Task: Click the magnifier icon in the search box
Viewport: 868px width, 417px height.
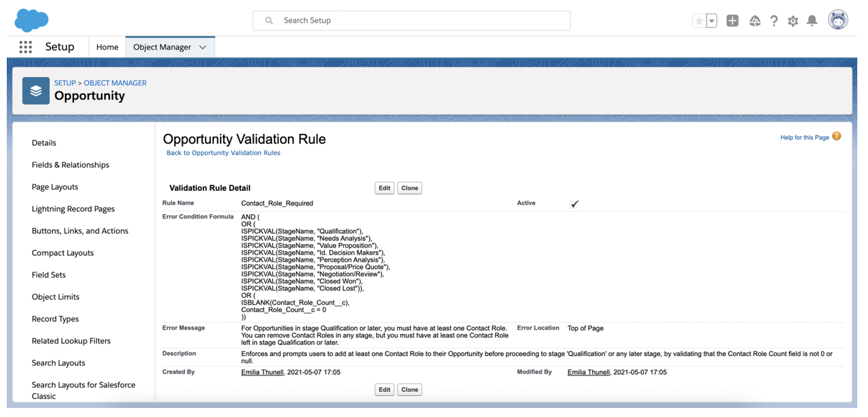Action: 269,20
